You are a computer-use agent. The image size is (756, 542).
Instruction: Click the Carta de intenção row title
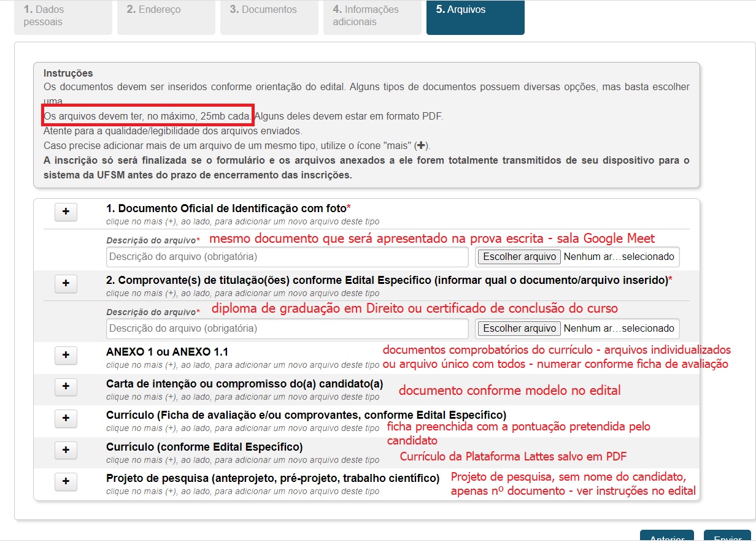(244, 384)
